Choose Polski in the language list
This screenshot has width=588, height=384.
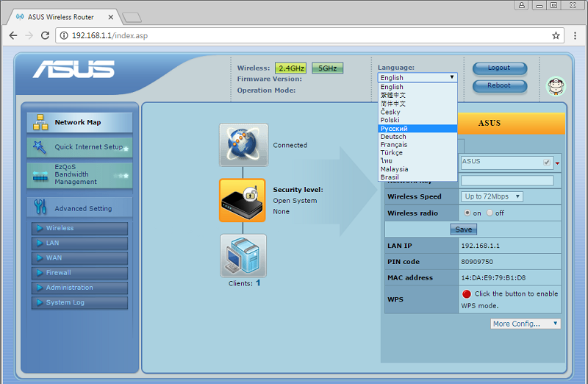(417, 120)
